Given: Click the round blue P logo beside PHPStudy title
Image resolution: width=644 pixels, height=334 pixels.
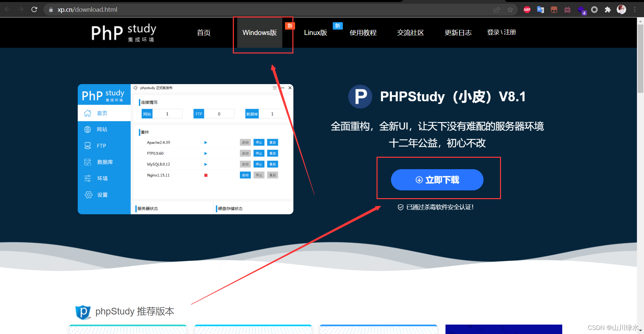Looking at the screenshot, I should click(x=360, y=97).
